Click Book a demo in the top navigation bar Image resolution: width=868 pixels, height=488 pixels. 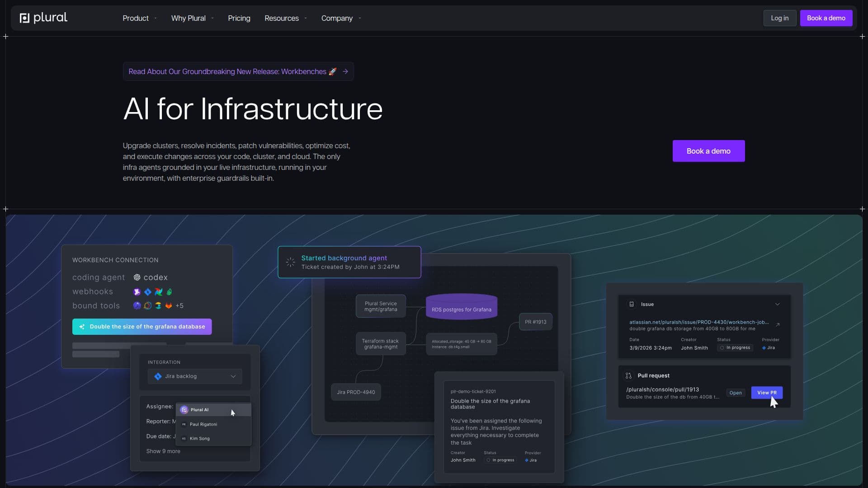(826, 18)
